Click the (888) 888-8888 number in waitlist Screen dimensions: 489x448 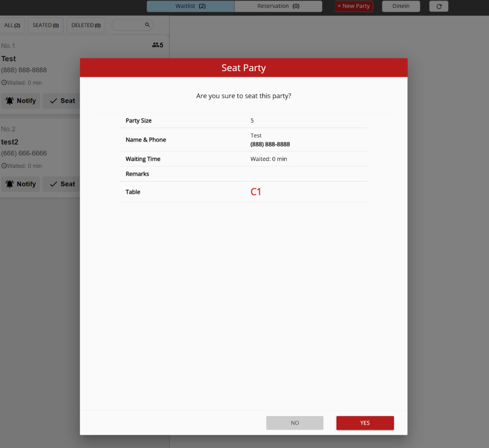point(24,70)
